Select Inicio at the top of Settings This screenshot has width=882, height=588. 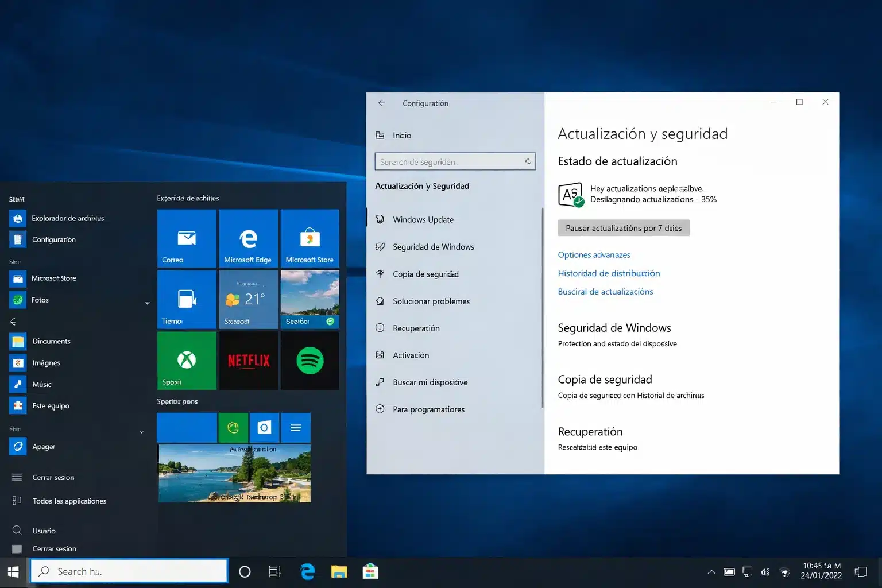click(x=401, y=135)
